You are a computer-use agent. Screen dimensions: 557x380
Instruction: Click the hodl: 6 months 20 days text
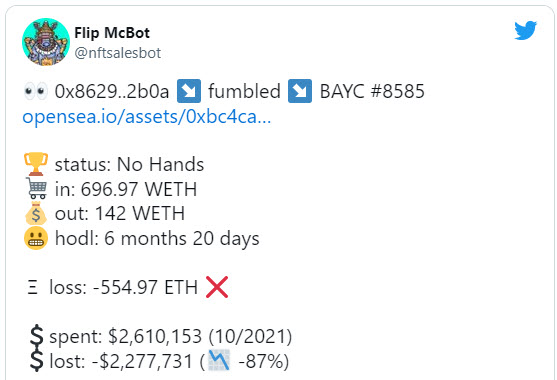coord(157,238)
